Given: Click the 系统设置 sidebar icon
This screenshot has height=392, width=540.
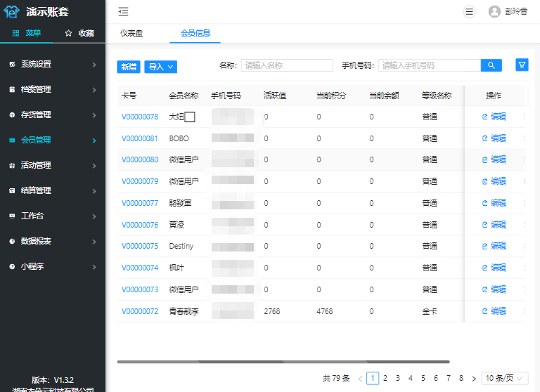Looking at the screenshot, I should (x=12, y=65).
